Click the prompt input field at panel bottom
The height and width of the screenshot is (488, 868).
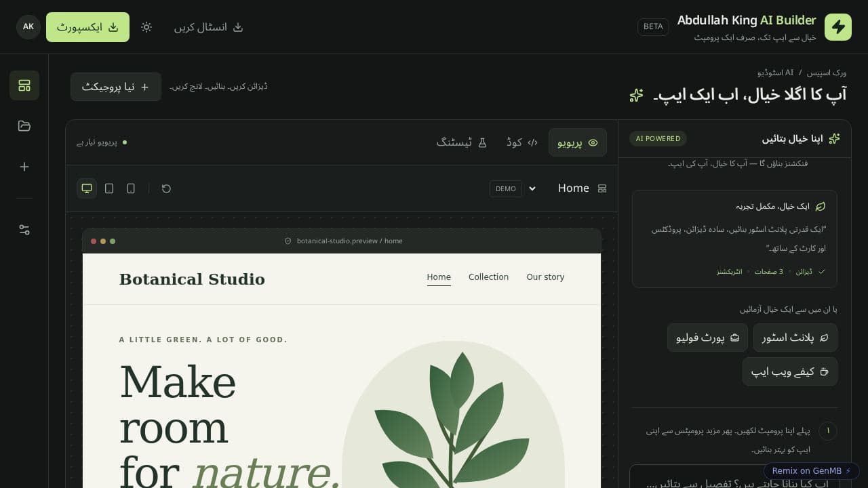click(734, 477)
